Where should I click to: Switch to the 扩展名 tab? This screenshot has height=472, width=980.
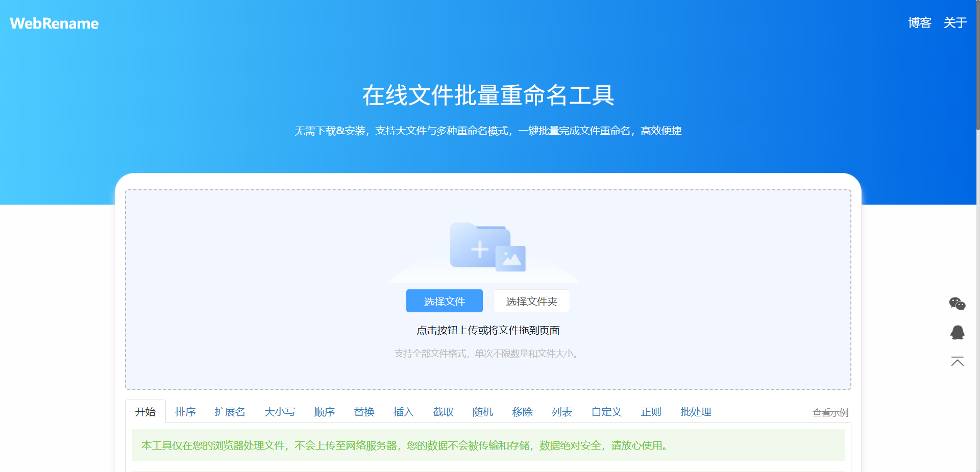pyautogui.click(x=230, y=412)
